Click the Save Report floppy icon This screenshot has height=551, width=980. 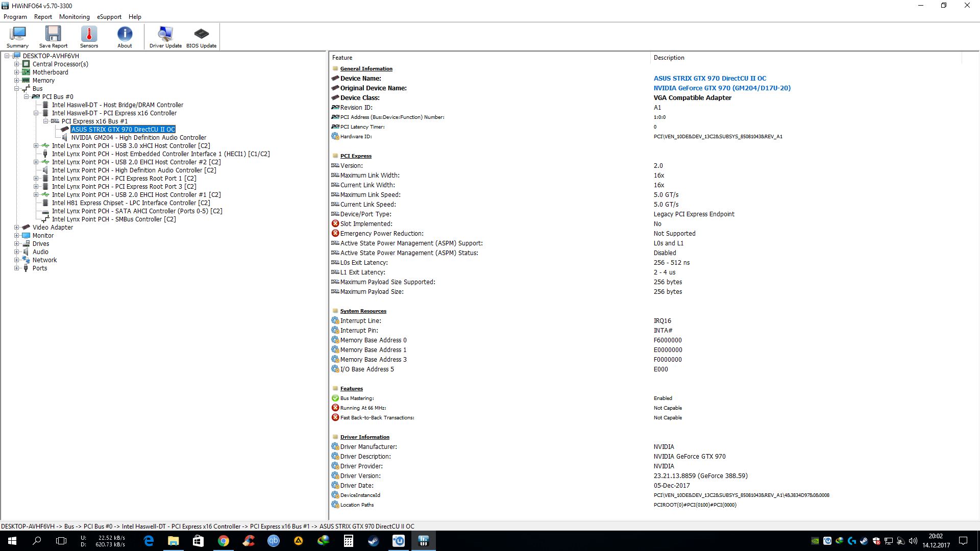pos(53,37)
